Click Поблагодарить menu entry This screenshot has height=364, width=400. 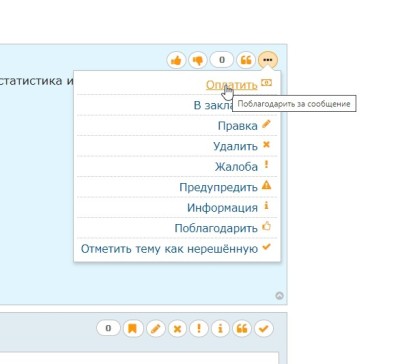(x=216, y=228)
